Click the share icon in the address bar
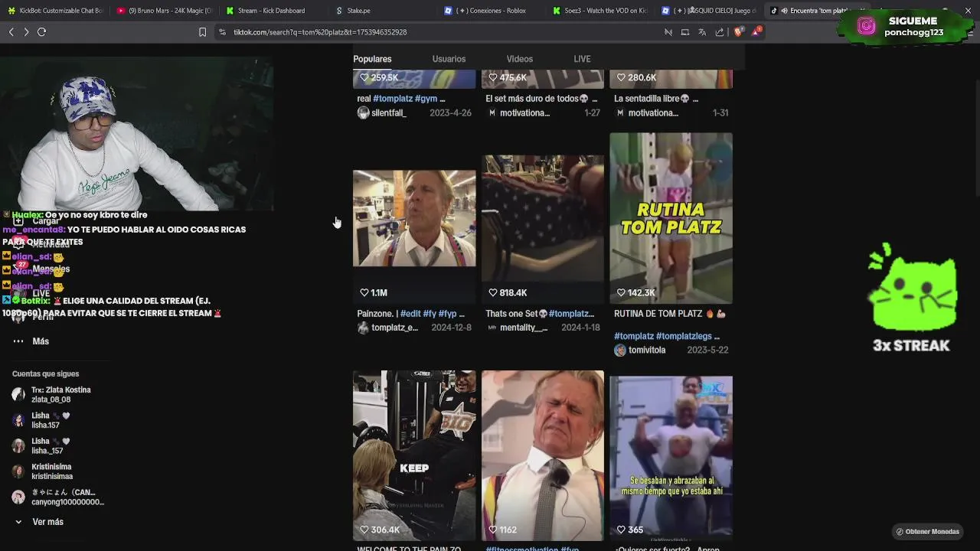This screenshot has width=980, height=551. pos(720,32)
